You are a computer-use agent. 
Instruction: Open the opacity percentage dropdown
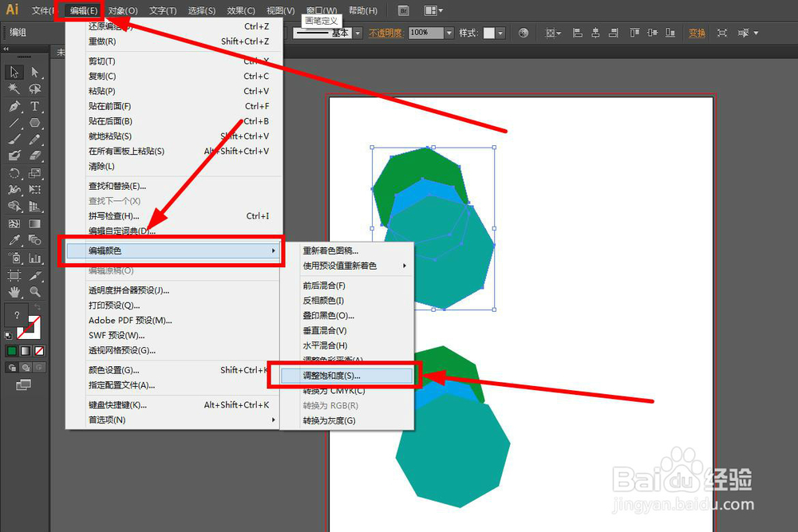[448, 33]
